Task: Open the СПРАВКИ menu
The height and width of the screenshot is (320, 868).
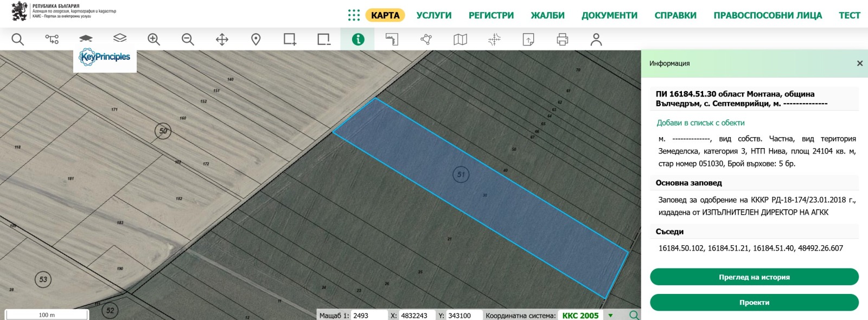Action: pyautogui.click(x=675, y=15)
